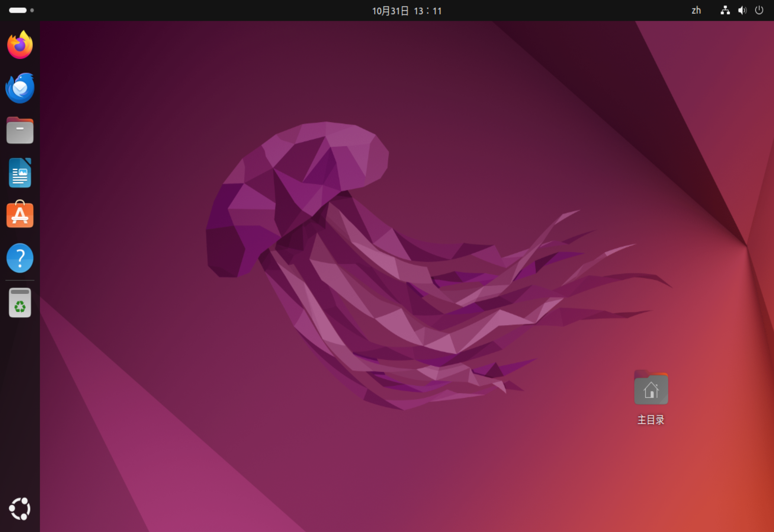Screen dimensions: 774x532
Task: Click the volume speaker icon in the top bar
Action: point(742,10)
